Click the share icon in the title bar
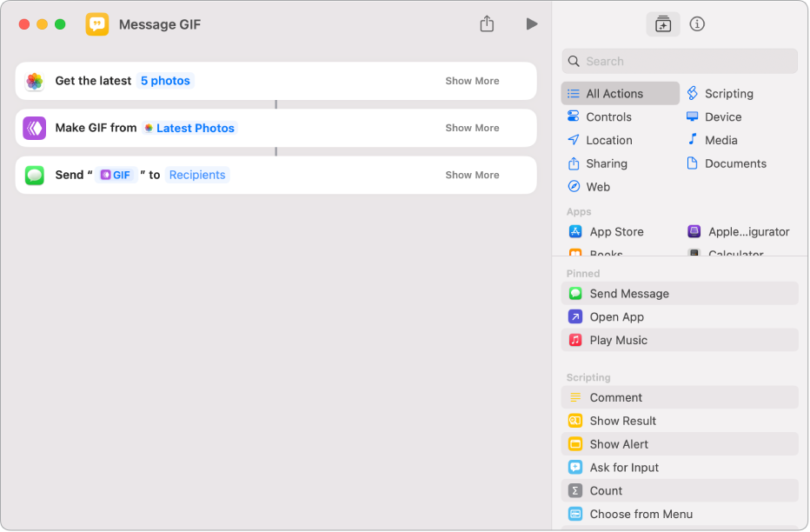The width and height of the screenshot is (810, 532). pyautogui.click(x=487, y=23)
